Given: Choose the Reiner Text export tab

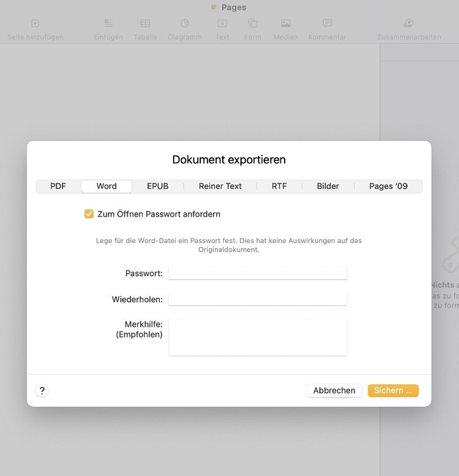Looking at the screenshot, I should coord(220,186).
